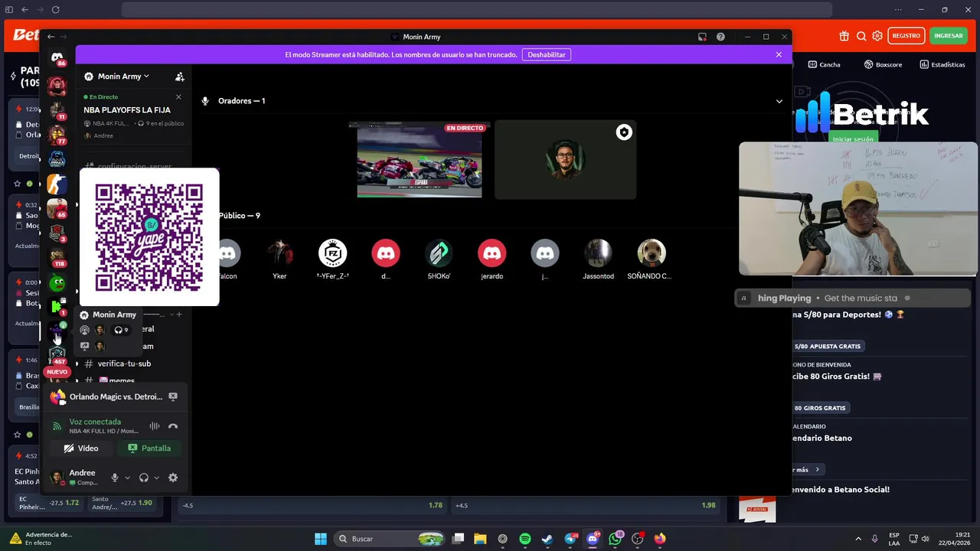Screen dimensions: 980x551
Task: Switch to Cancha tab in Betano
Action: [x=824, y=64]
